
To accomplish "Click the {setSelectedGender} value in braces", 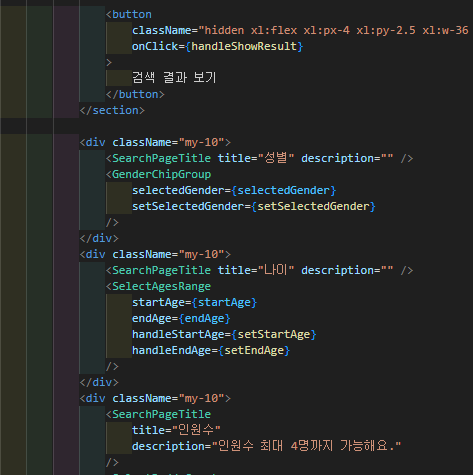I will click(x=313, y=206).
